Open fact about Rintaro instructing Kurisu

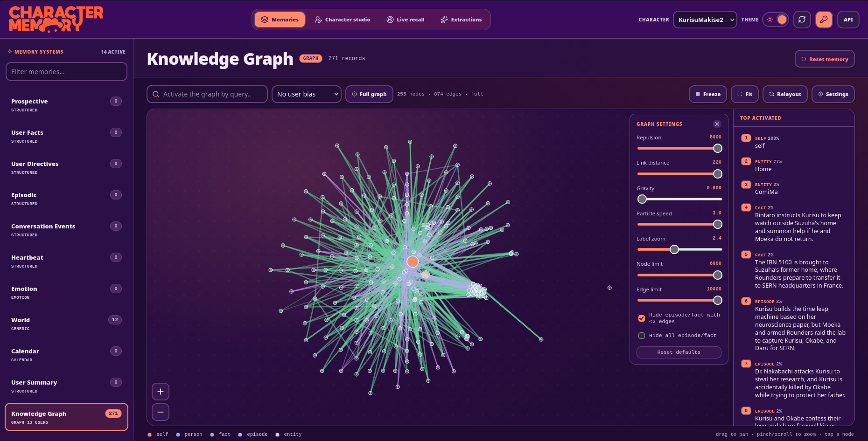pos(793,223)
